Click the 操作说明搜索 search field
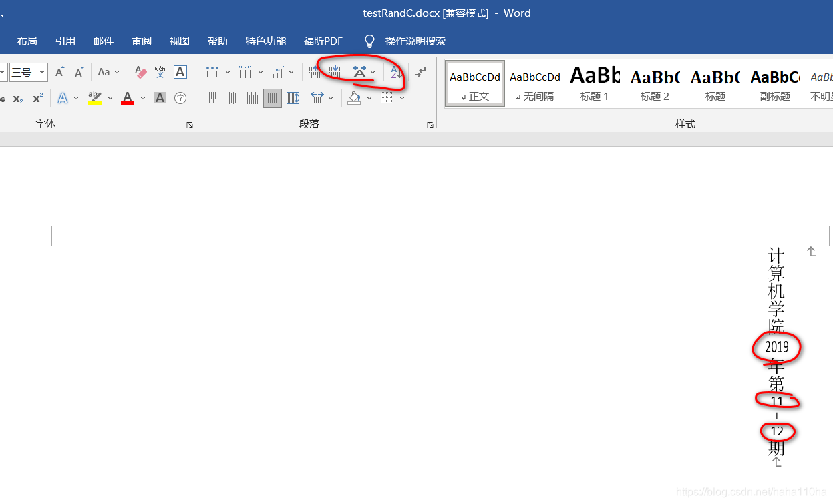The height and width of the screenshot is (504, 833). point(415,41)
